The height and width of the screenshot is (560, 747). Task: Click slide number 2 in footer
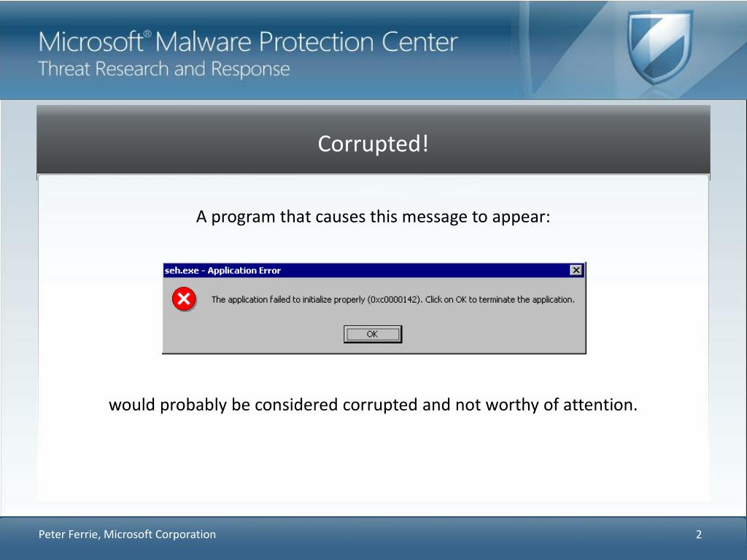[x=698, y=534]
